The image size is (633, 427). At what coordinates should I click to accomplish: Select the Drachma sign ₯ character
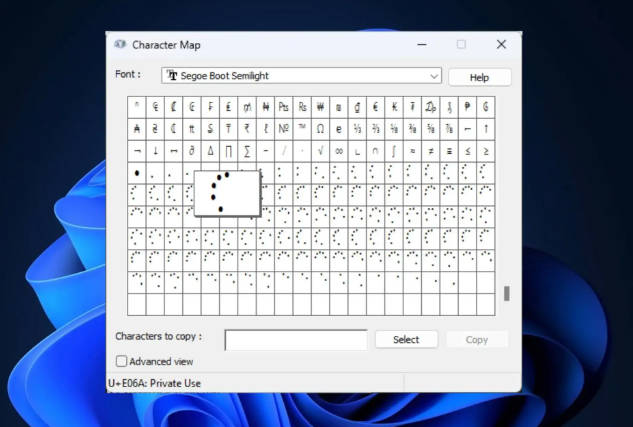(x=430, y=107)
